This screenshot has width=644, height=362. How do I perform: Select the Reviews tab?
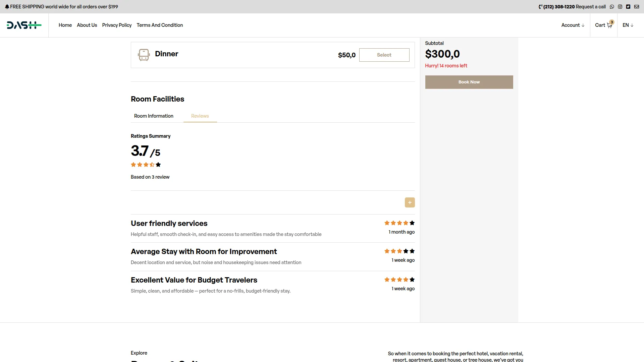(200, 116)
